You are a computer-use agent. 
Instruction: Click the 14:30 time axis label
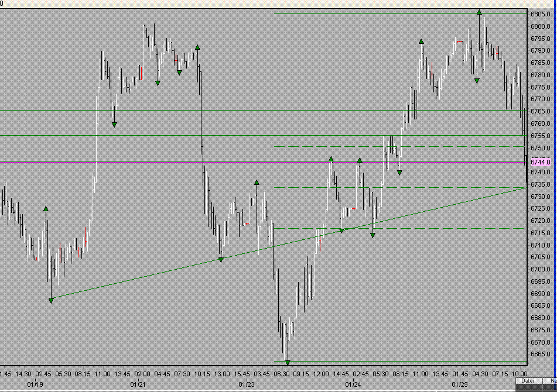(23, 374)
